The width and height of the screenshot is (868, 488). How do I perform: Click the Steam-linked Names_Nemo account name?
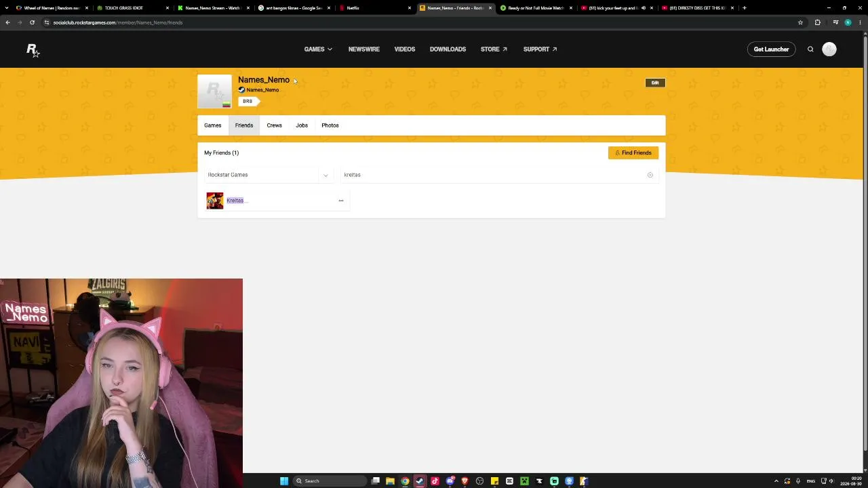click(x=262, y=90)
